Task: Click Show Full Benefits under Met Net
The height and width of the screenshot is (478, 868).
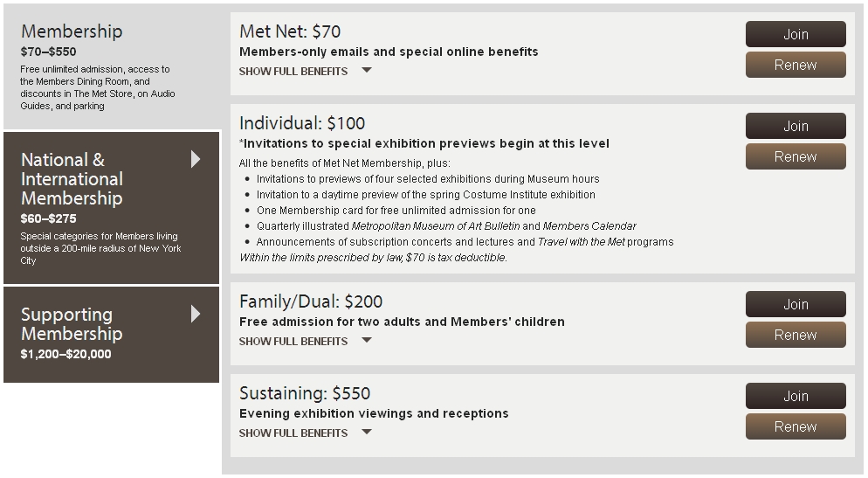Action: pyautogui.click(x=293, y=72)
